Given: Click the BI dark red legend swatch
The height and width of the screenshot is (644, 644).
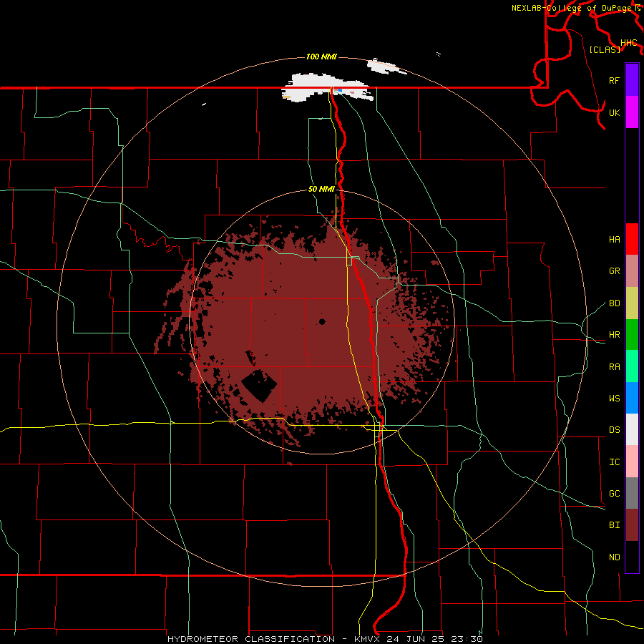Looking at the screenshot, I should 632,525.
